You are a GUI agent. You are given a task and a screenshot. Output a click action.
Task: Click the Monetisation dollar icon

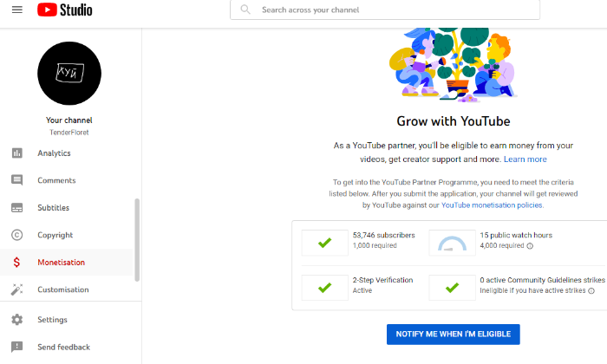[16, 263]
